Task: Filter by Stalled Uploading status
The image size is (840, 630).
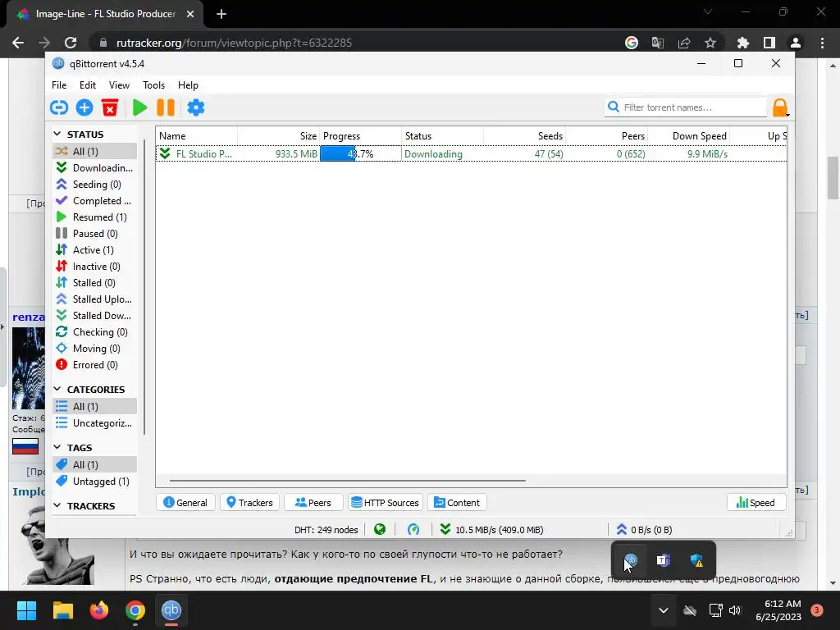Action: coord(94,299)
